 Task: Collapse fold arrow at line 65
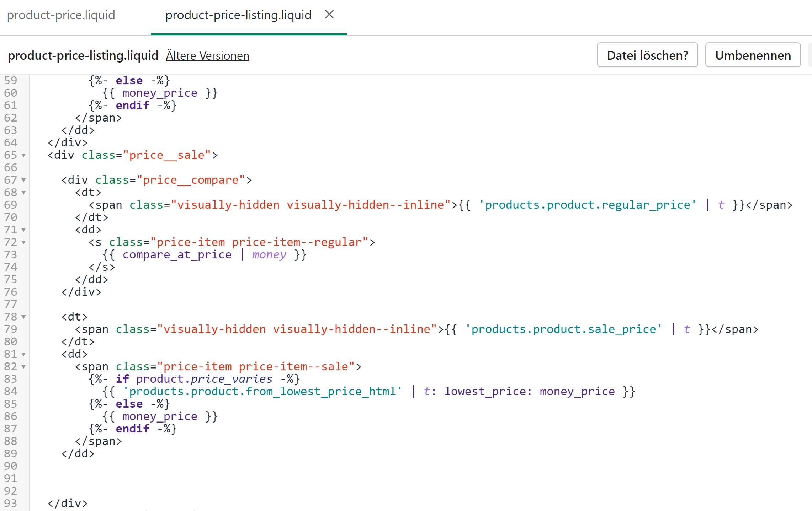point(23,155)
